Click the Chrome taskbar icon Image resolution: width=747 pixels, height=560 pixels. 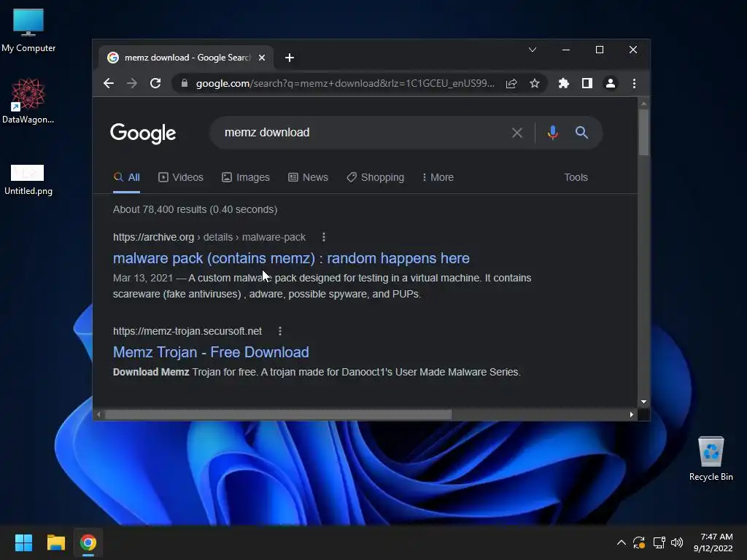pyautogui.click(x=88, y=542)
